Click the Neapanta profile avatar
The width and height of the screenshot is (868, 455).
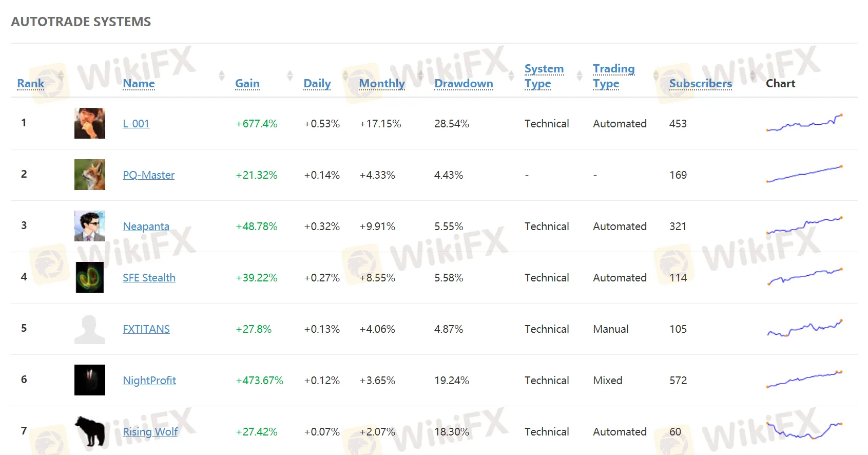click(x=90, y=226)
